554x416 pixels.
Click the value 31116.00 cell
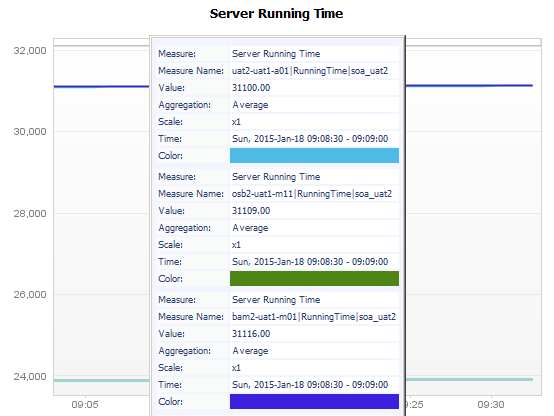pyautogui.click(x=314, y=334)
